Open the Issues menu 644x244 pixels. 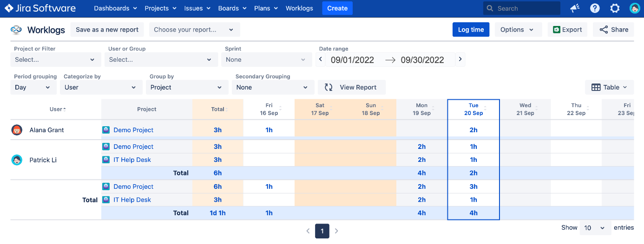click(197, 8)
